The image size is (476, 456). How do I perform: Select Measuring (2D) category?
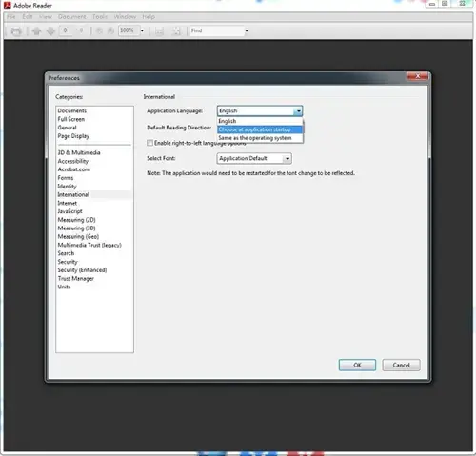click(76, 220)
